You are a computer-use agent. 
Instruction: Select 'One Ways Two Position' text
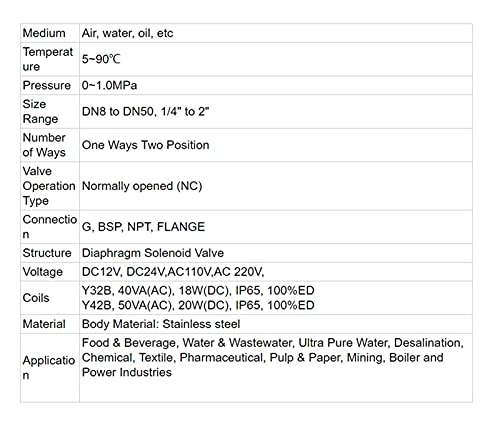click(x=145, y=145)
